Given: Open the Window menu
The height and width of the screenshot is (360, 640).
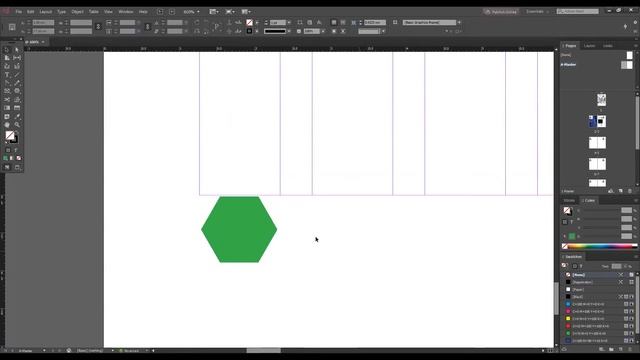Looking at the screenshot, I should tap(126, 12).
